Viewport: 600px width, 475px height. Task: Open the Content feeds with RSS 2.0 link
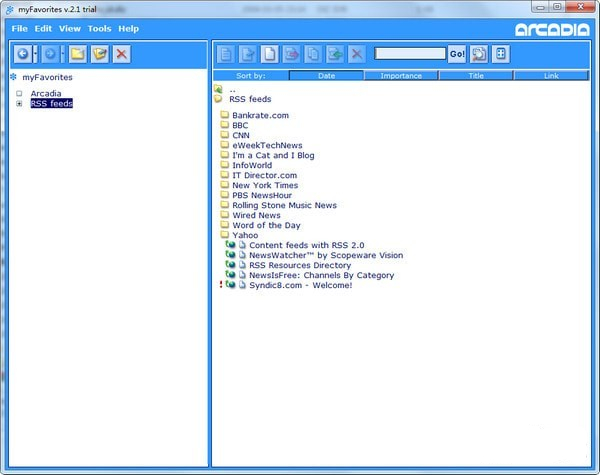point(307,245)
